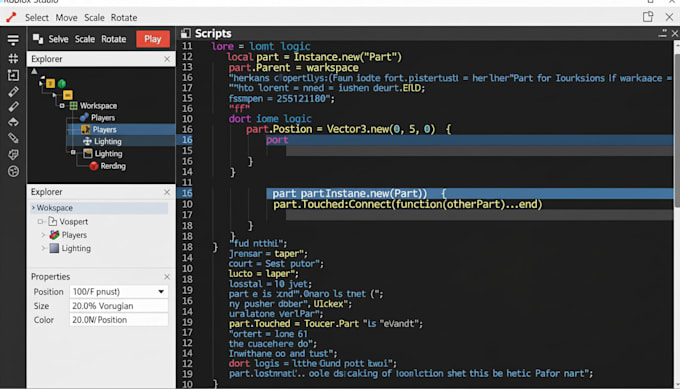The width and height of the screenshot is (680, 389).
Task: Minimize the Scripts panel using dash icon
Action: [x=662, y=33]
